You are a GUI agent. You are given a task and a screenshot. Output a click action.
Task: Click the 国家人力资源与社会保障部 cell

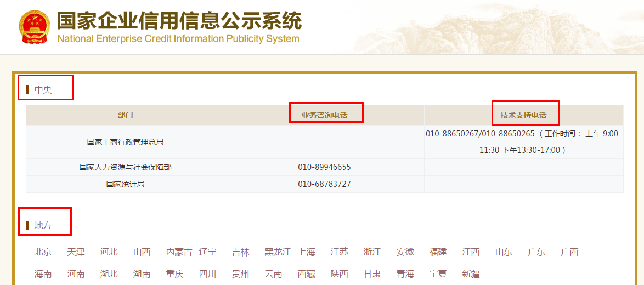coord(125,167)
